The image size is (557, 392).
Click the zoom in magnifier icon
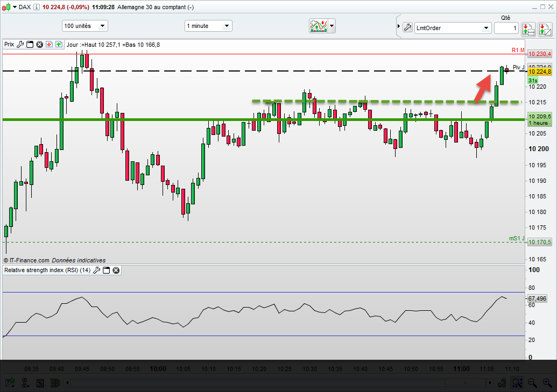(547, 383)
